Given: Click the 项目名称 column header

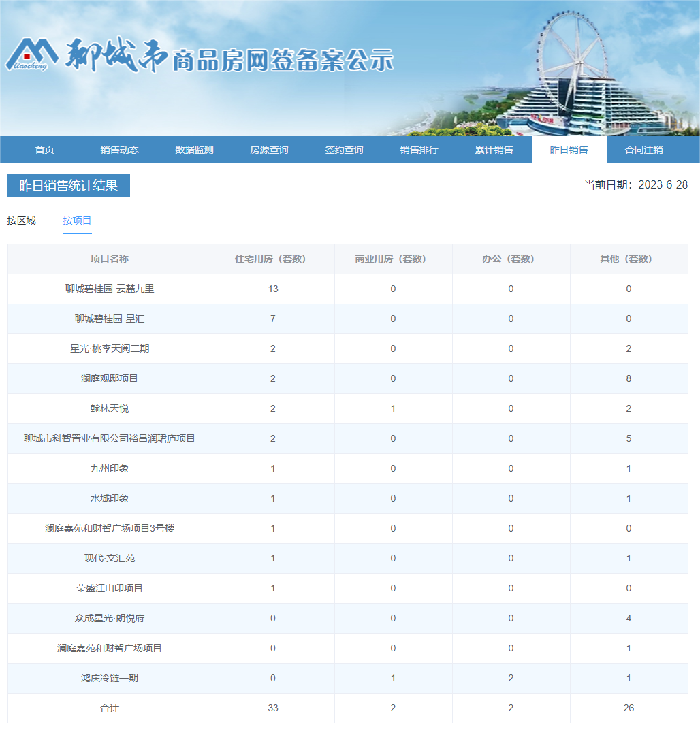Looking at the screenshot, I should [110, 259].
